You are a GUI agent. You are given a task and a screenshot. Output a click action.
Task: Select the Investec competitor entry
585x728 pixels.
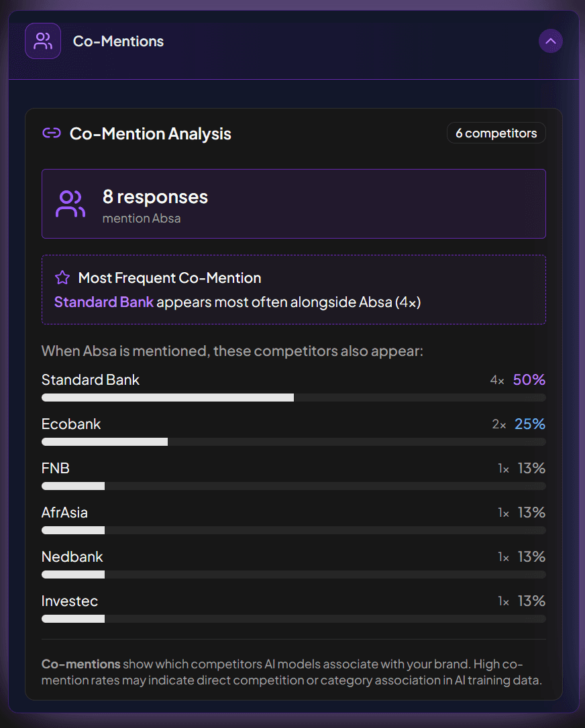click(x=70, y=601)
